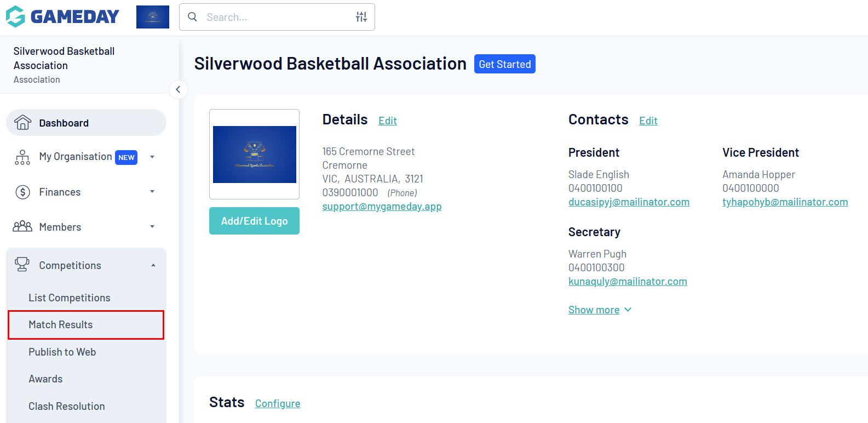Expand the My Organisation dropdown arrow
This screenshot has height=423, width=868.
click(152, 157)
